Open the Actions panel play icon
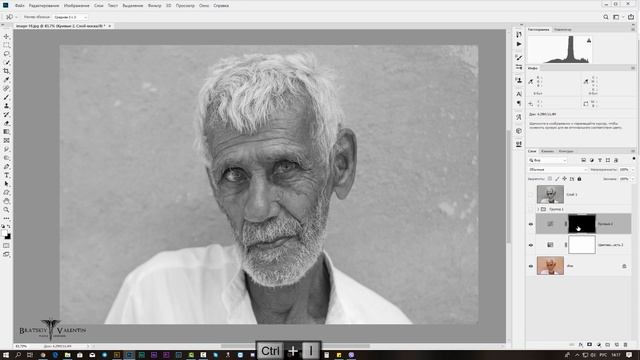This screenshot has width=640, height=360. (519, 44)
